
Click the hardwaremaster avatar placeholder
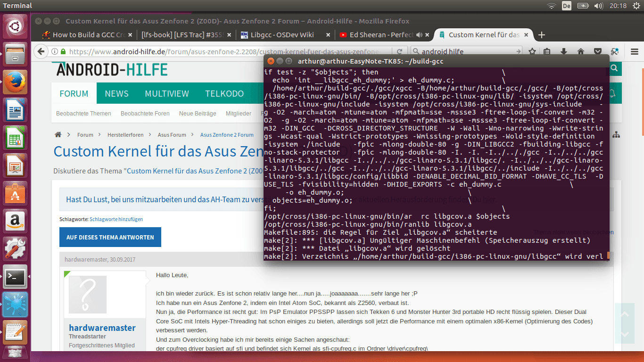(x=88, y=295)
